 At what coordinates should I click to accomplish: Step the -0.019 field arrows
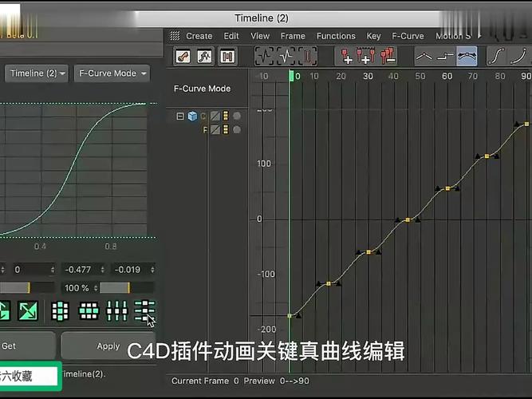(x=152, y=270)
